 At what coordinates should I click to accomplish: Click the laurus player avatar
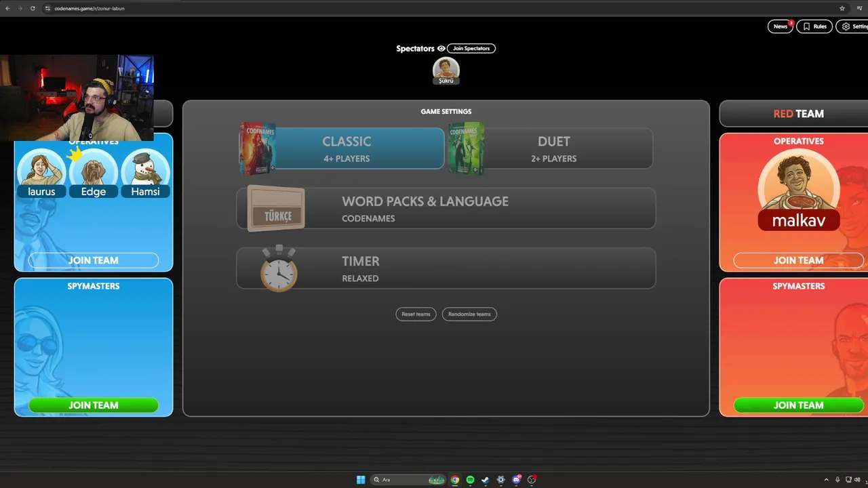click(x=41, y=174)
